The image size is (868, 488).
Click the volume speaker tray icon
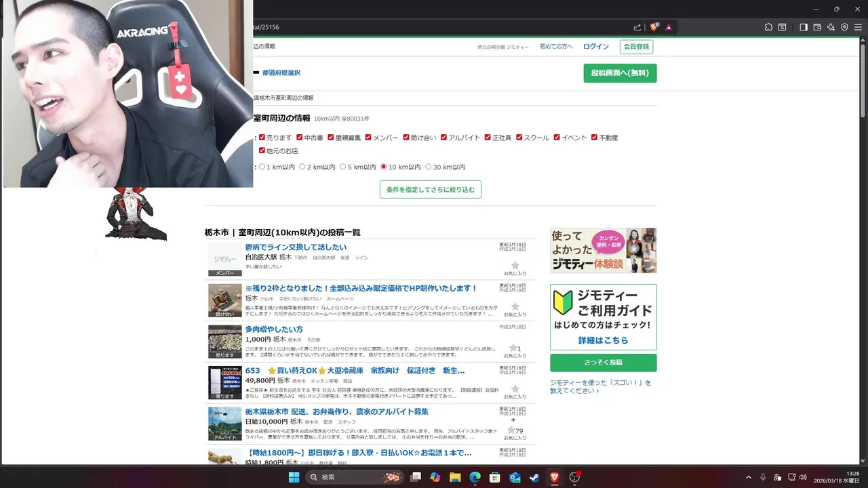click(803, 477)
